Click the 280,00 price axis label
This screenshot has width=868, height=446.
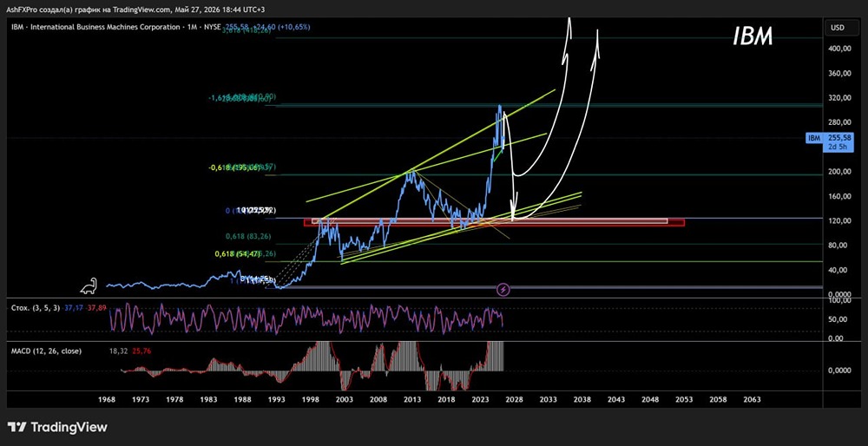point(839,122)
